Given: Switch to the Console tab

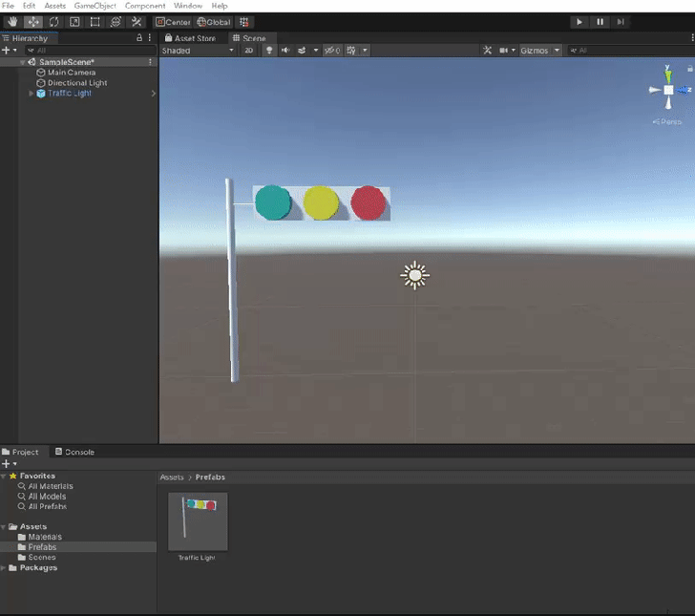Looking at the screenshot, I should [74, 452].
